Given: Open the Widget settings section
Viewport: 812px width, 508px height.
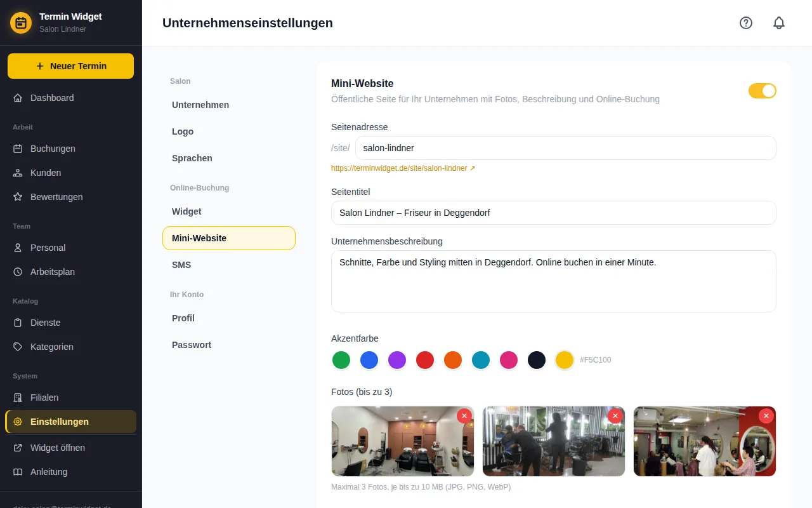Looking at the screenshot, I should (x=229, y=211).
